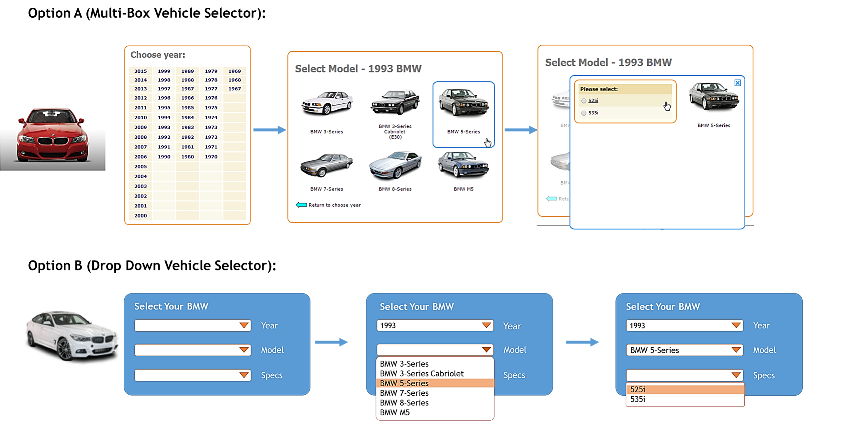Open the 1993 Year dropdown in middle panel

435,326
